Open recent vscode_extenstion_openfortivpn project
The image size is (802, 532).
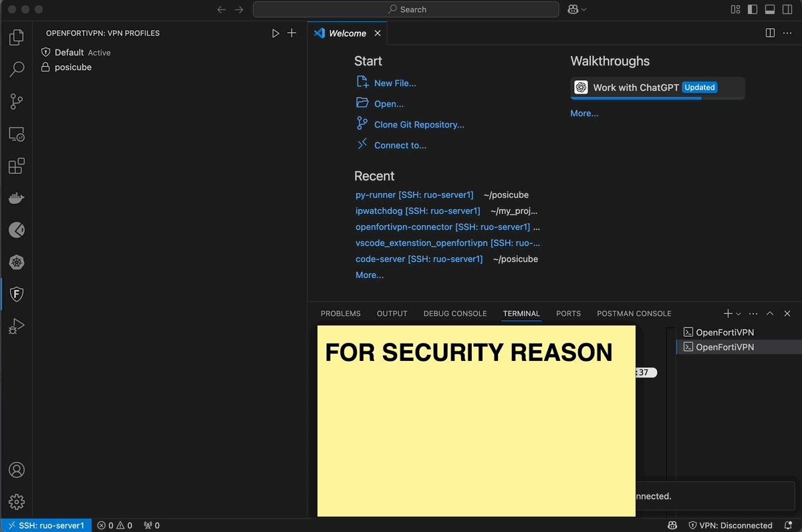[x=448, y=243]
